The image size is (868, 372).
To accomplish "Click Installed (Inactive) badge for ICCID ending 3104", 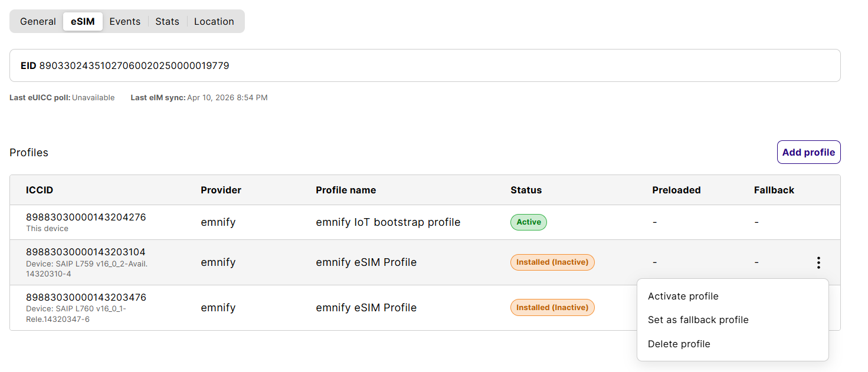I will tap(552, 262).
